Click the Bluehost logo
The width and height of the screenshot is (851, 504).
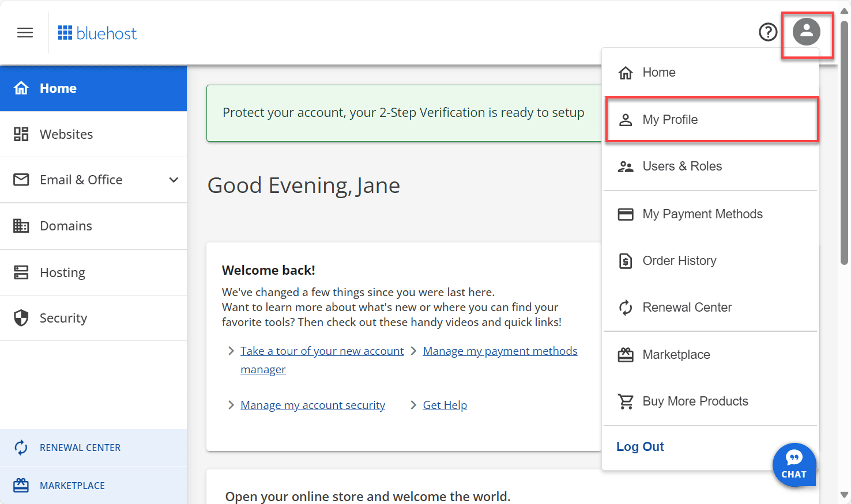(x=97, y=32)
